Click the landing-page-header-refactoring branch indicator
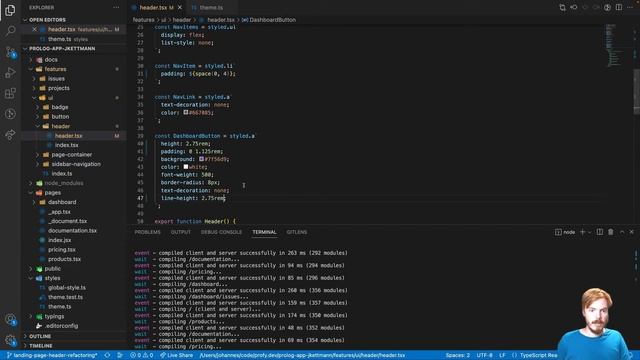This screenshot has height=360, width=640. 52,355
